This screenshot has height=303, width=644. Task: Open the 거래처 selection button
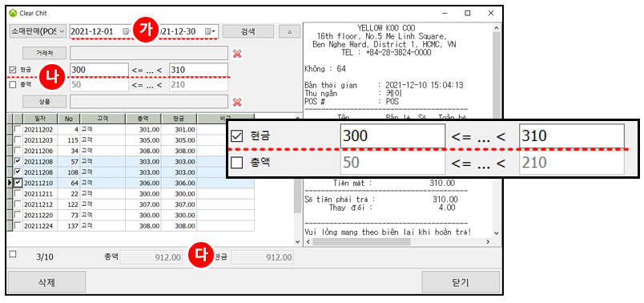44,53
